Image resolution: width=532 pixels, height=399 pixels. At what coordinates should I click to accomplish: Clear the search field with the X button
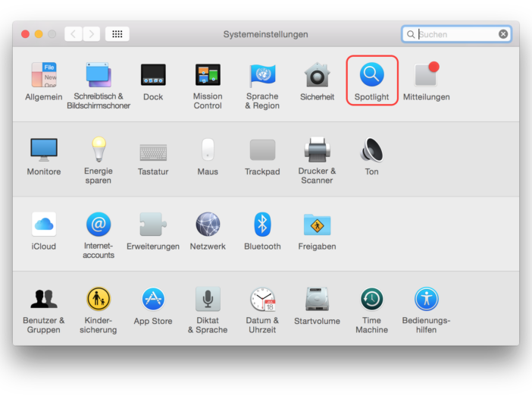point(503,34)
